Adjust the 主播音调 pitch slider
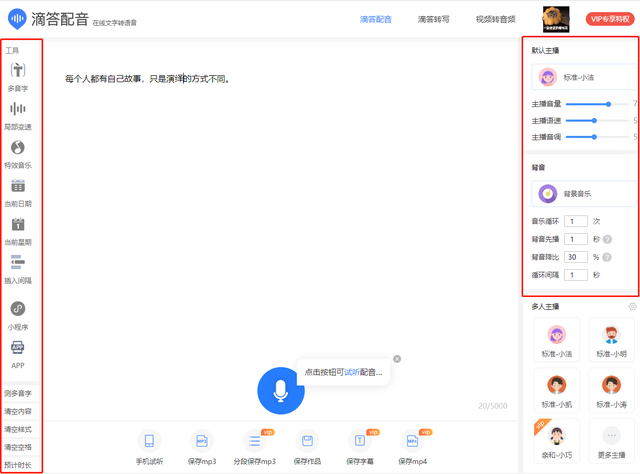The image size is (640, 474). (x=597, y=137)
